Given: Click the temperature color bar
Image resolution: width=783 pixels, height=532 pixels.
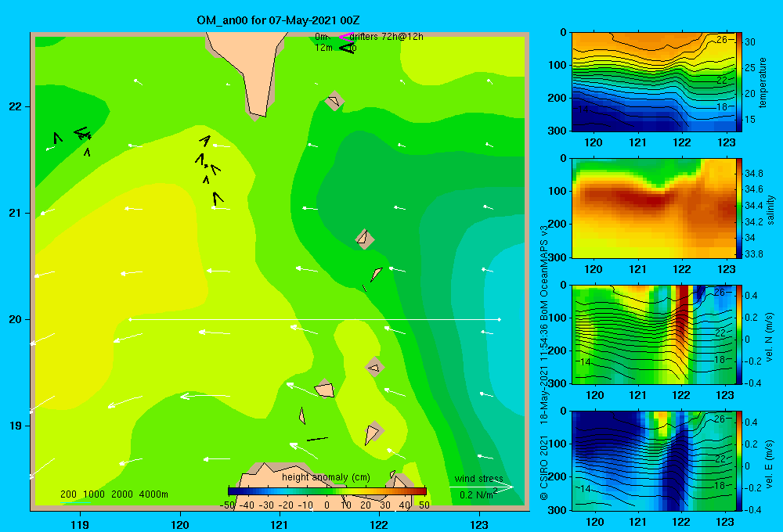Looking at the screenshot, I should [x=738, y=82].
